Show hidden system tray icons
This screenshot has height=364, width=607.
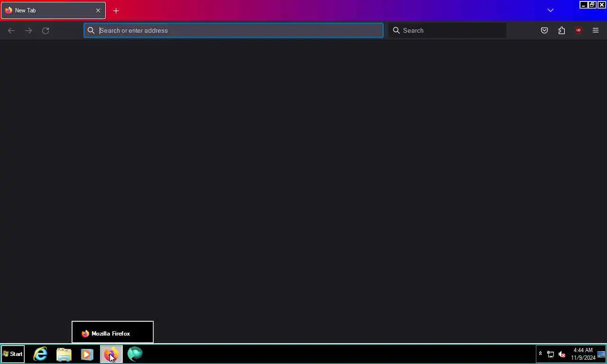pyautogui.click(x=540, y=354)
